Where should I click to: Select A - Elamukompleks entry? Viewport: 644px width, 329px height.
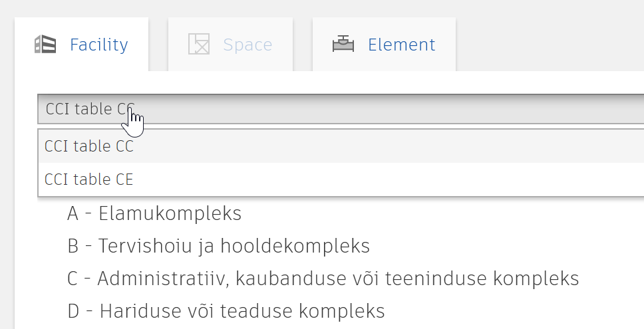[154, 213]
